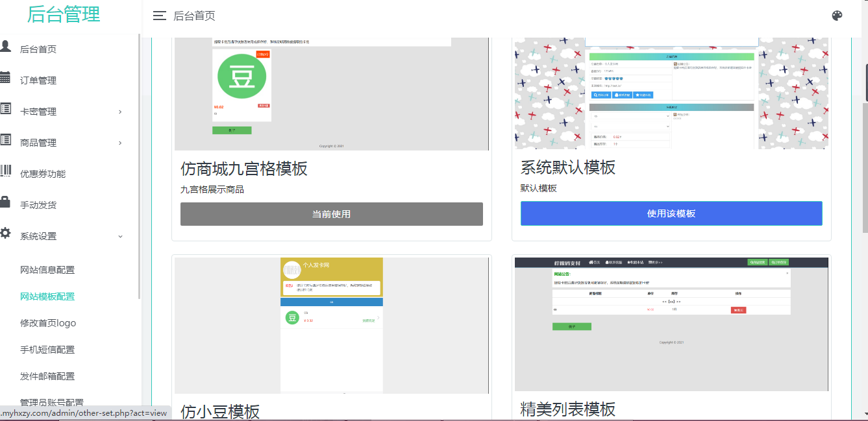The width and height of the screenshot is (868, 421).
Task: Click the 使用该模板 button for 系统默认模板
Action: [x=671, y=213]
